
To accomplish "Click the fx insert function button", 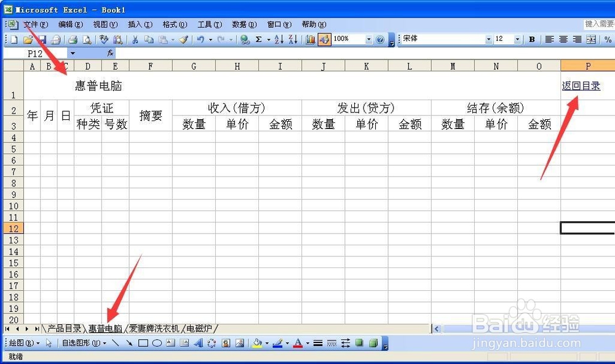I will point(110,53).
